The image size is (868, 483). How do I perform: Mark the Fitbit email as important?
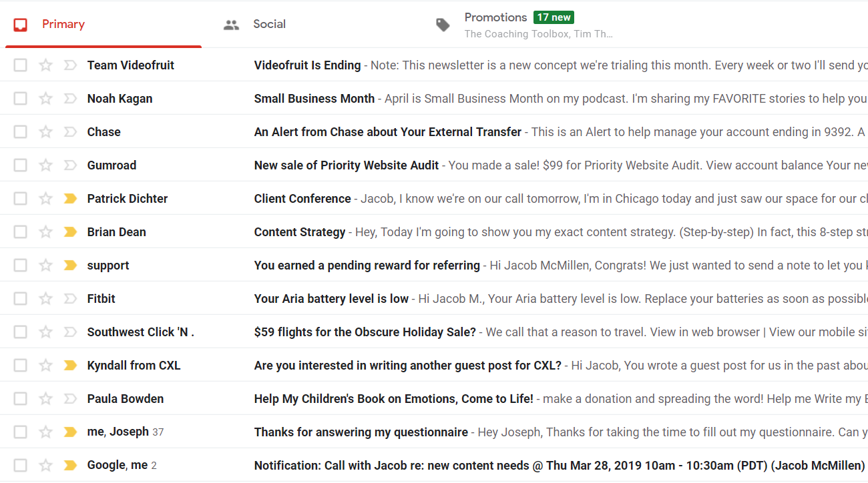[x=70, y=298]
